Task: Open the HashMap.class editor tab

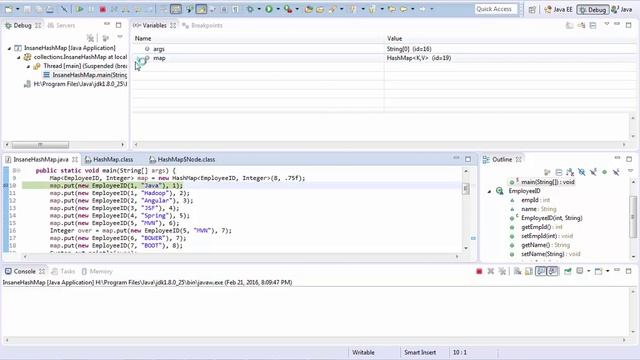Action: tap(109, 159)
